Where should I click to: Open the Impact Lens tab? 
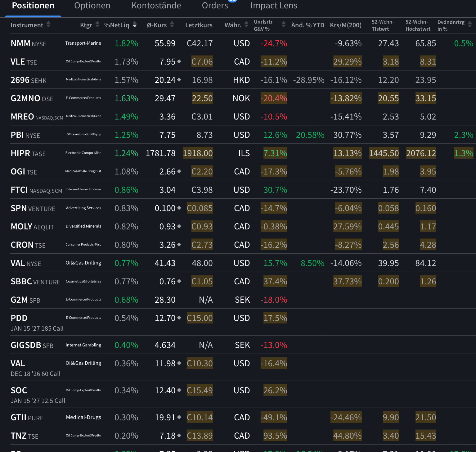274,6
